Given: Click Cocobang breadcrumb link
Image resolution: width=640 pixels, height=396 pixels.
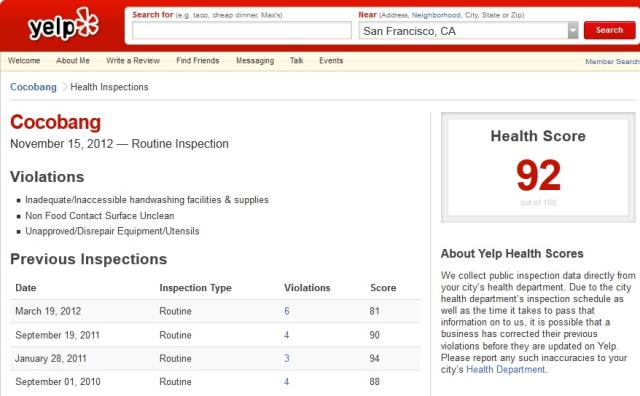Looking at the screenshot, I should pos(33,87).
